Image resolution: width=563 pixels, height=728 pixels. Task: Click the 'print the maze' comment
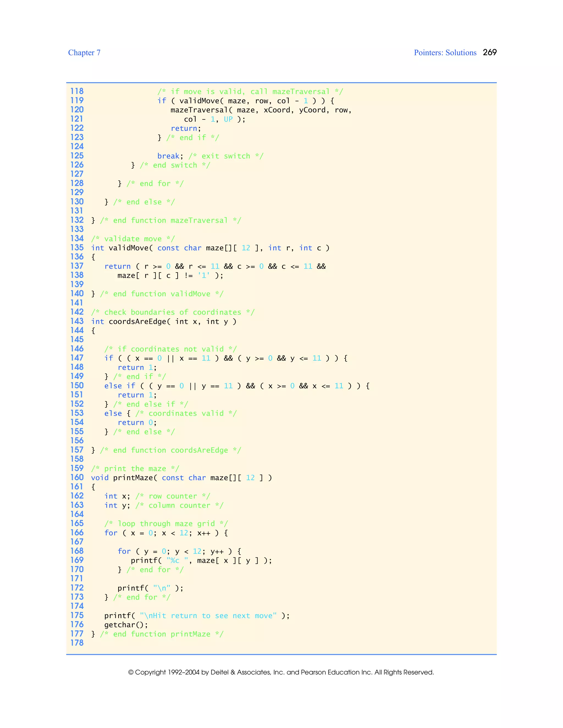pyautogui.click(x=135, y=468)
